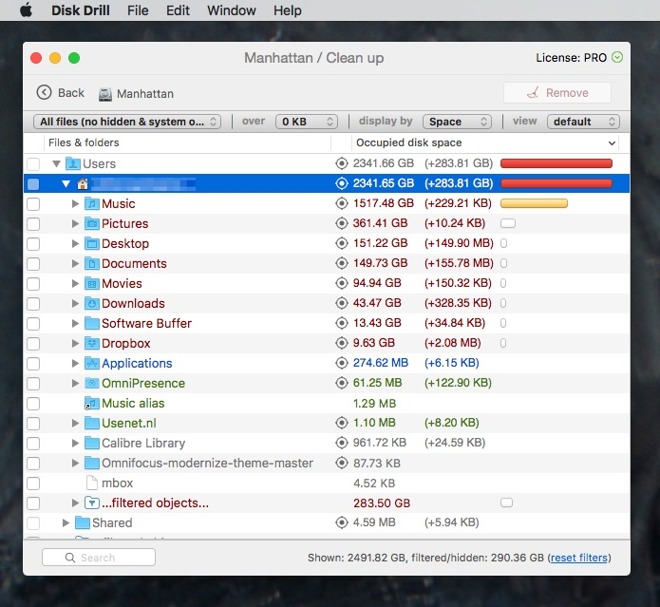
Task: Mark the Dropbox folder checkbox
Action: pyautogui.click(x=33, y=343)
